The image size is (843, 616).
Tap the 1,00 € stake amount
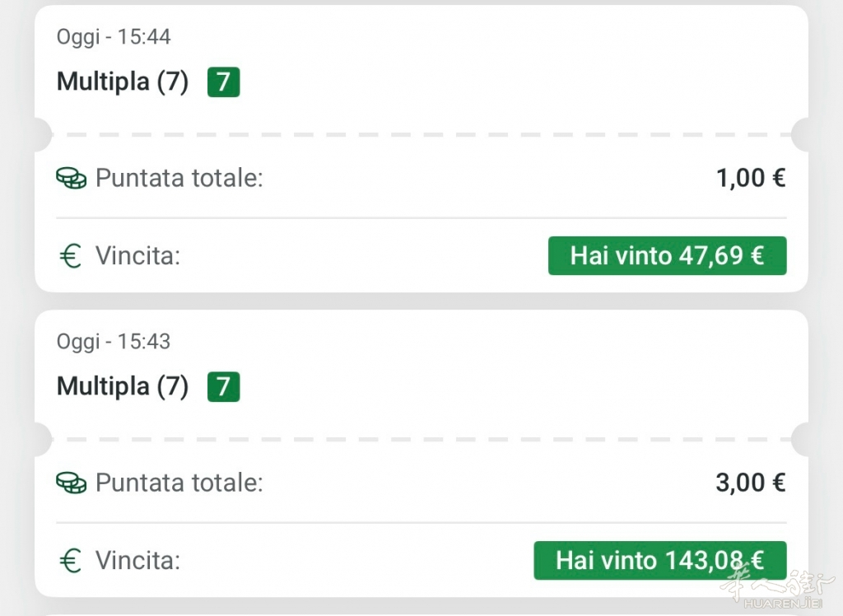coord(751,178)
